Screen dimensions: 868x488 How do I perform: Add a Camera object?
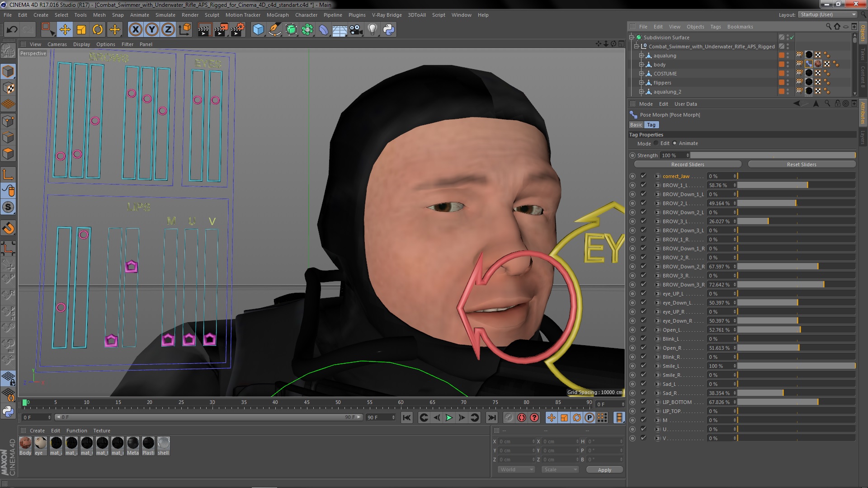click(x=356, y=30)
